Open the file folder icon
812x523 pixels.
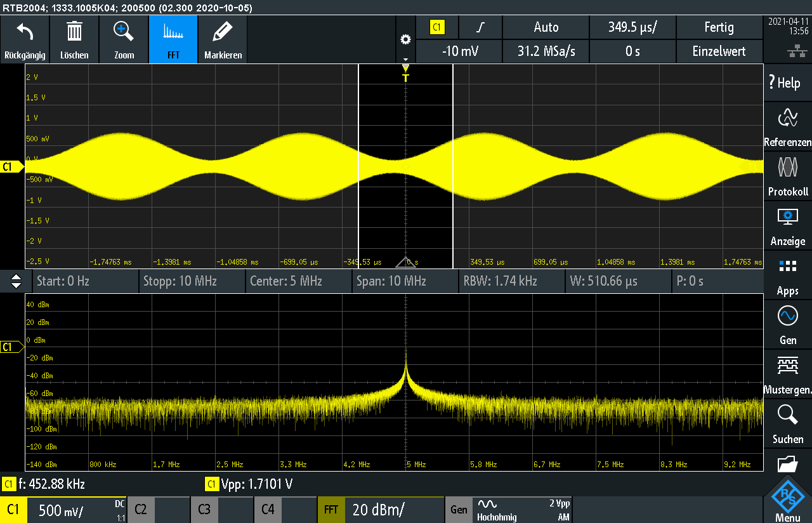(x=787, y=463)
